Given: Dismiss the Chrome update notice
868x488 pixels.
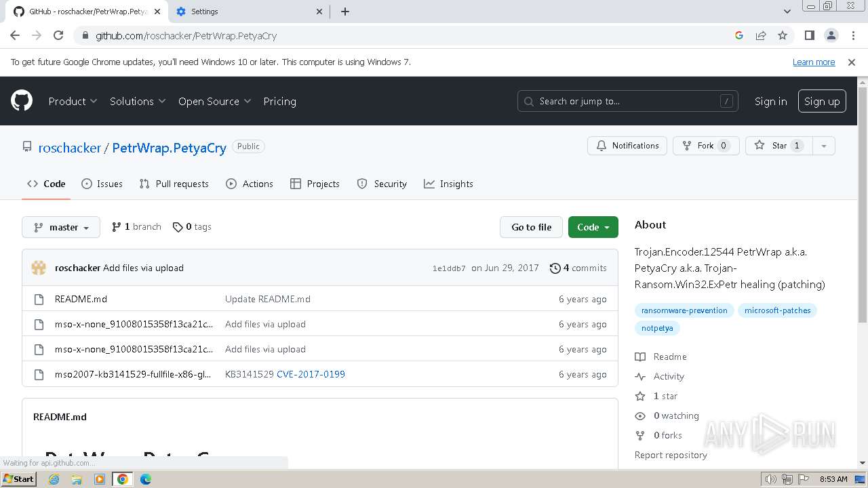Looking at the screenshot, I should point(852,62).
